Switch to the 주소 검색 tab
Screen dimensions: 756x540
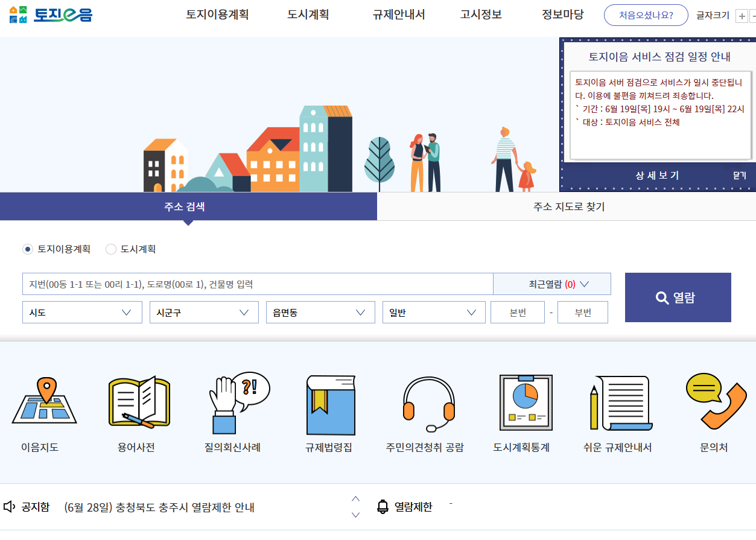pyautogui.click(x=188, y=206)
